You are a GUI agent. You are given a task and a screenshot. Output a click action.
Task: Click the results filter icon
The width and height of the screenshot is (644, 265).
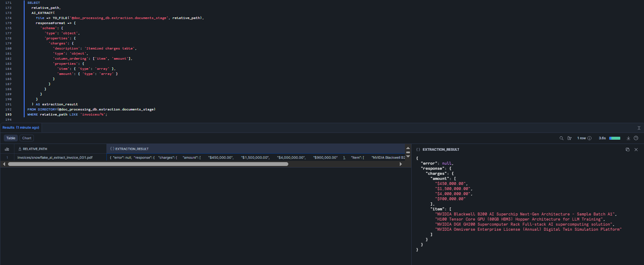(569, 138)
